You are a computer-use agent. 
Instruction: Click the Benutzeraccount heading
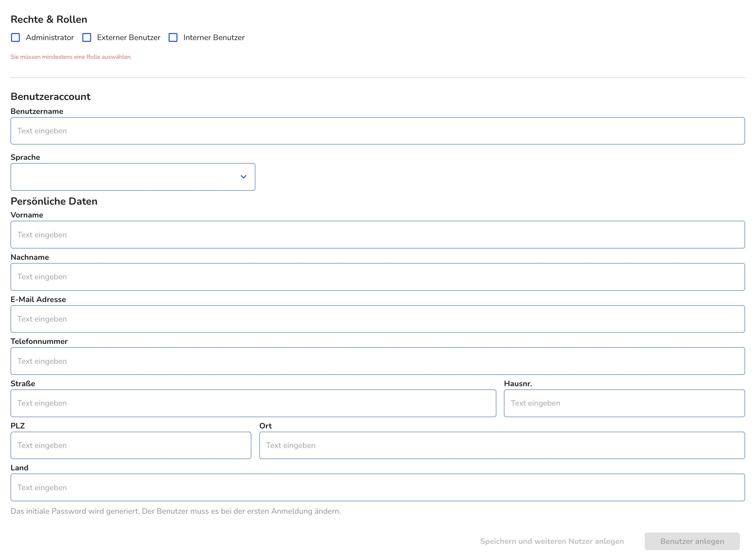pyautogui.click(x=51, y=97)
